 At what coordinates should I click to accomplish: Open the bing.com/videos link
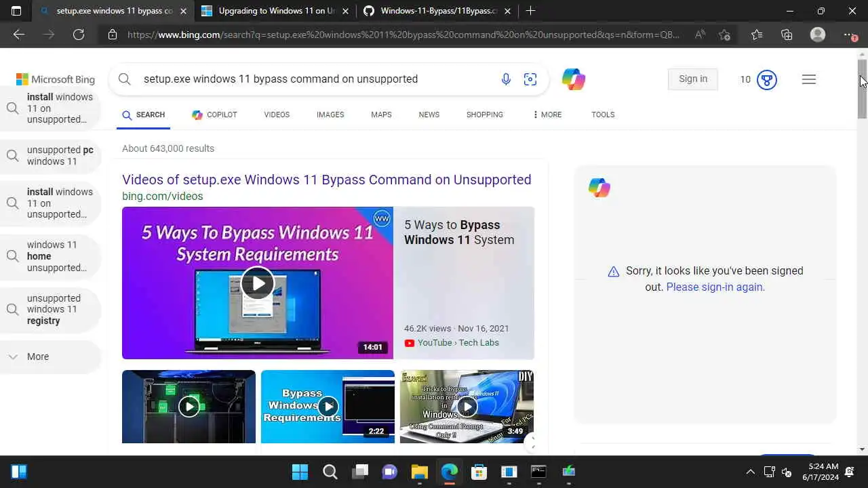click(x=162, y=196)
